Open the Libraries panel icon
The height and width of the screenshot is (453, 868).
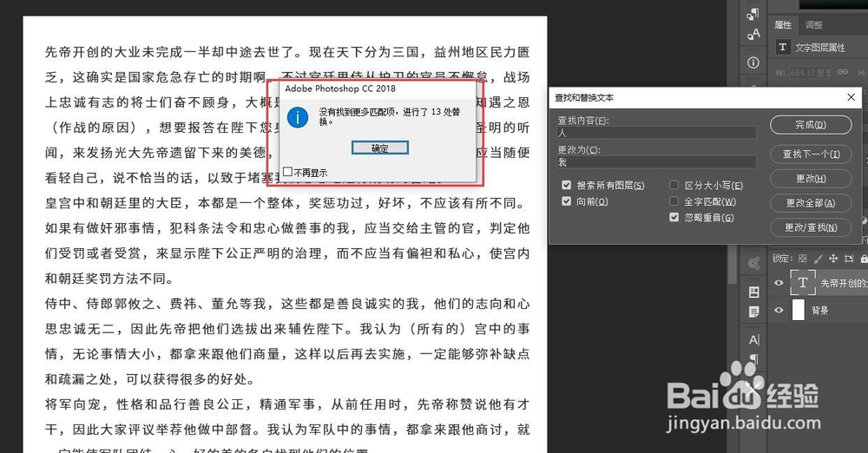click(753, 264)
